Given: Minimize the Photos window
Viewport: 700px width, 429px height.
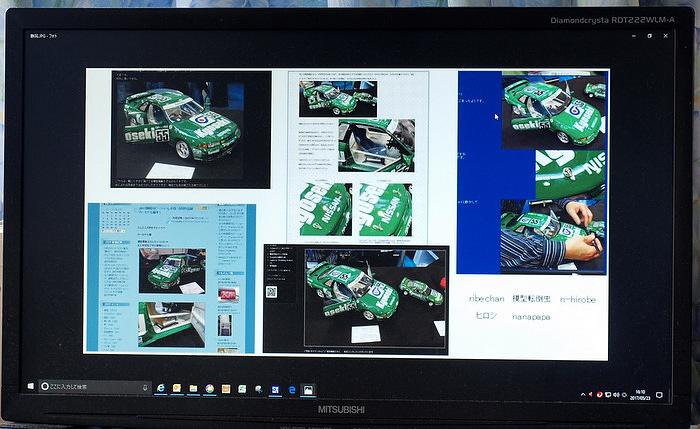Looking at the screenshot, I should pyautogui.click(x=634, y=36).
